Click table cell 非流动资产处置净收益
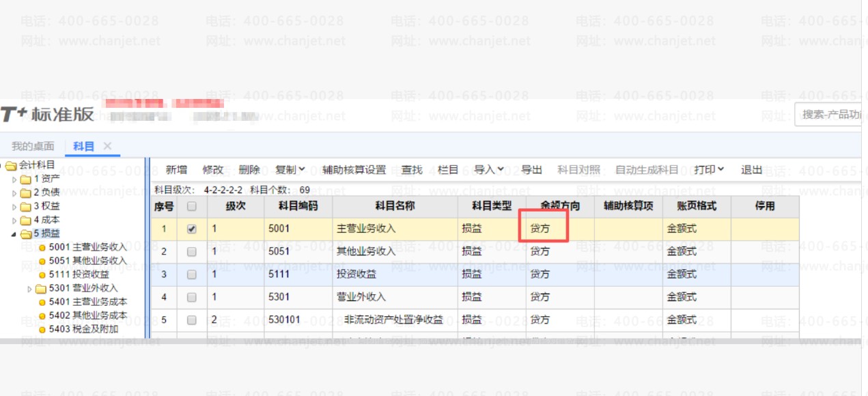 (x=393, y=320)
